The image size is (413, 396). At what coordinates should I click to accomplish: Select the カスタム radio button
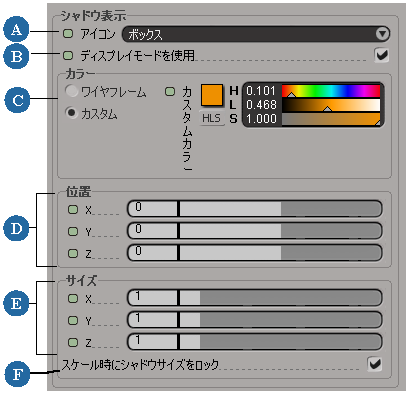pos(71,113)
